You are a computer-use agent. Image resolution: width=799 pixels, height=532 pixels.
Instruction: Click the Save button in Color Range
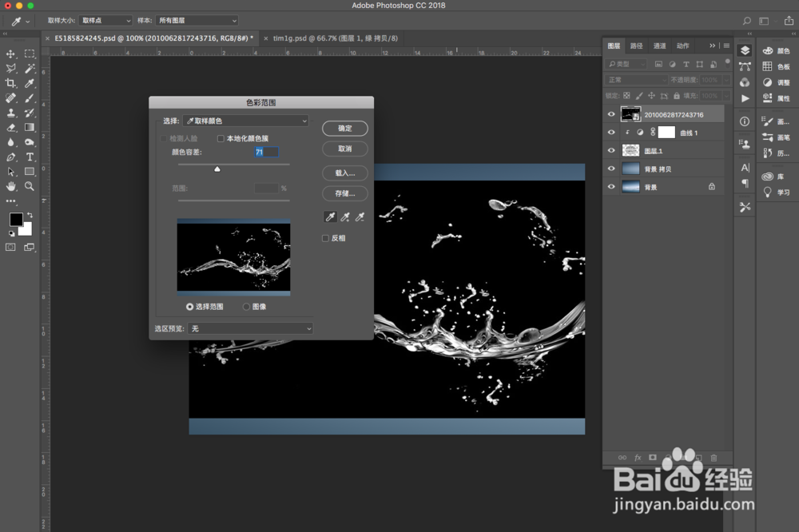click(345, 193)
